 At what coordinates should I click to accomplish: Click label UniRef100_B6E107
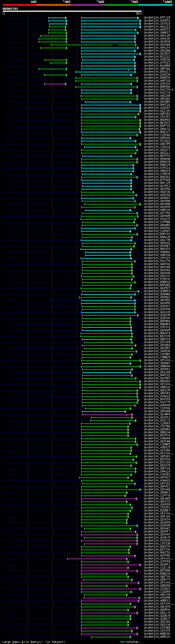tap(157, 132)
